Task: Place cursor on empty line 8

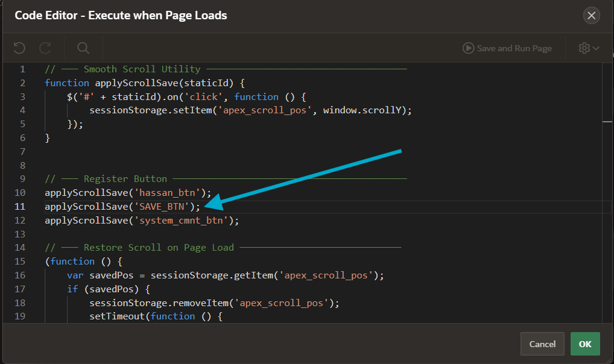Action: [181, 165]
